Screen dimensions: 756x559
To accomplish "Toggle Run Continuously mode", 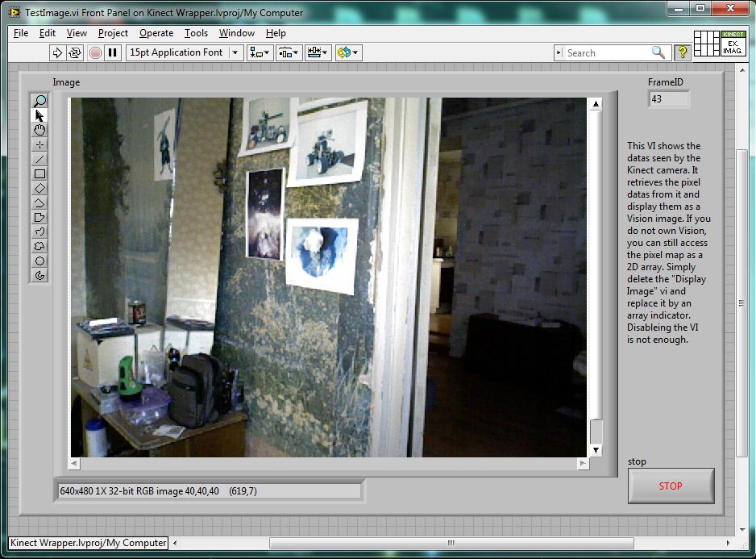I will coord(75,52).
